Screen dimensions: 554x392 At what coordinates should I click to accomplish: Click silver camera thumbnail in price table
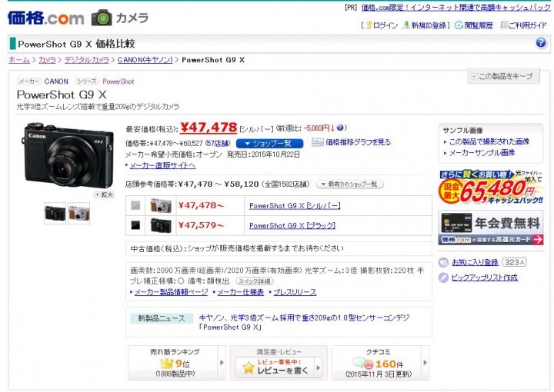click(x=161, y=205)
